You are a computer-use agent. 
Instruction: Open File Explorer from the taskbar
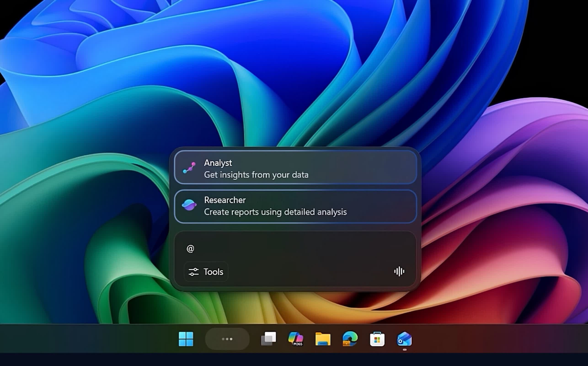[x=323, y=339]
